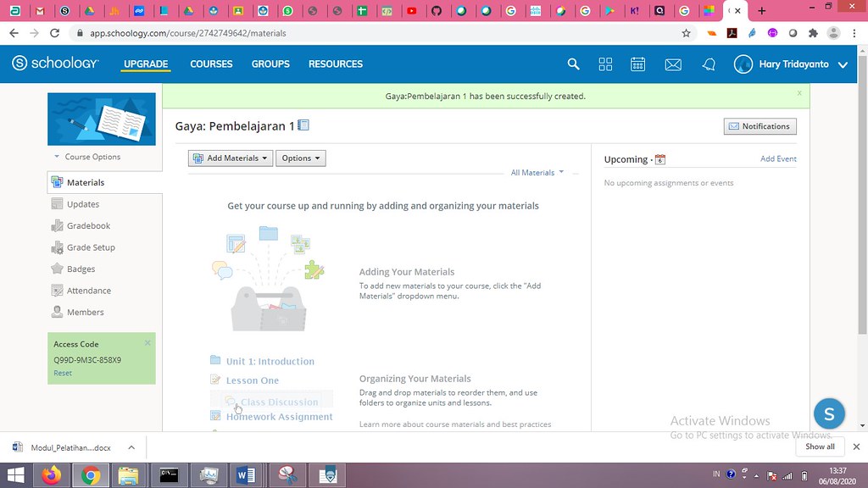Open the notifications bell icon
868x488 pixels.
[709, 64]
